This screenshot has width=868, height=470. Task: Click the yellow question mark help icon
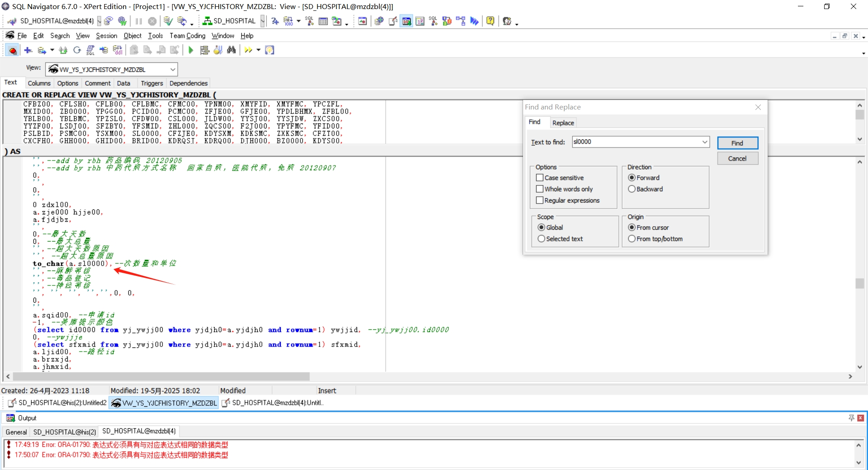tap(490, 21)
